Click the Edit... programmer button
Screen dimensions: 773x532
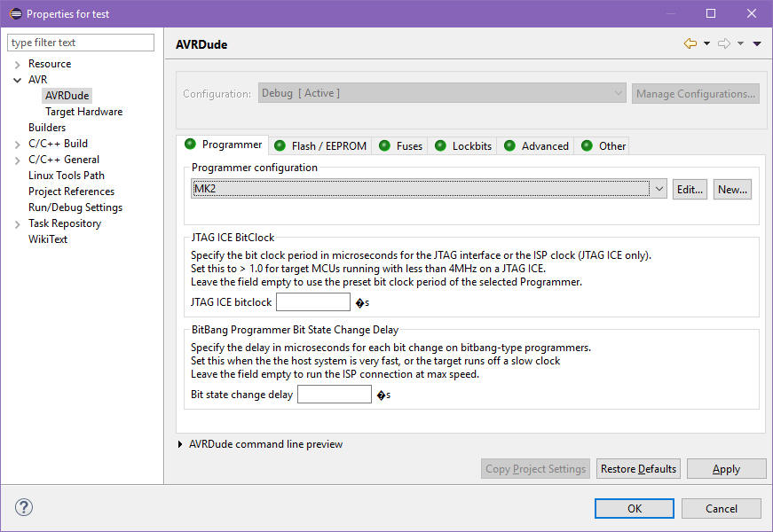click(690, 189)
